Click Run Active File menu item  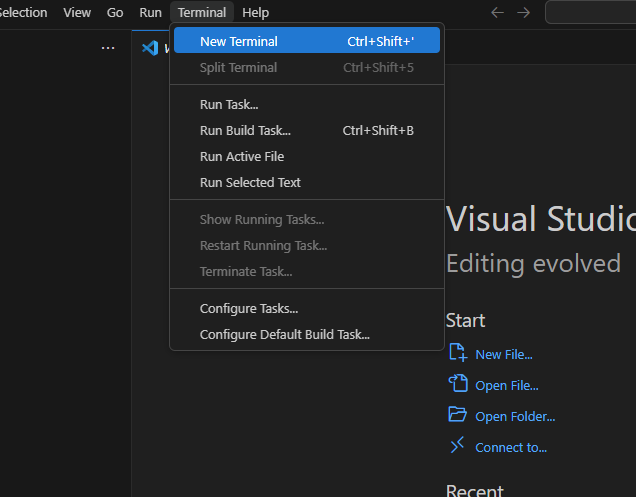[x=242, y=156]
